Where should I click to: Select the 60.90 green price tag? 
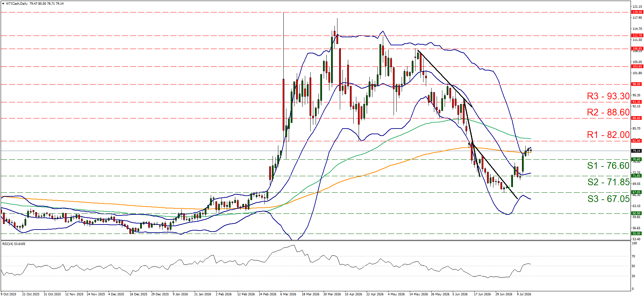(x=637, y=213)
